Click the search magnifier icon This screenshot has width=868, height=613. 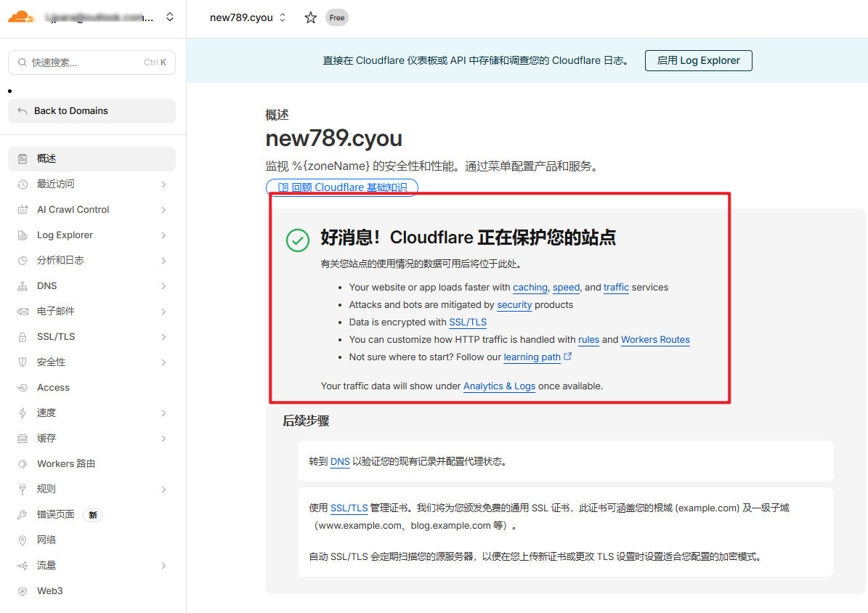[22, 62]
